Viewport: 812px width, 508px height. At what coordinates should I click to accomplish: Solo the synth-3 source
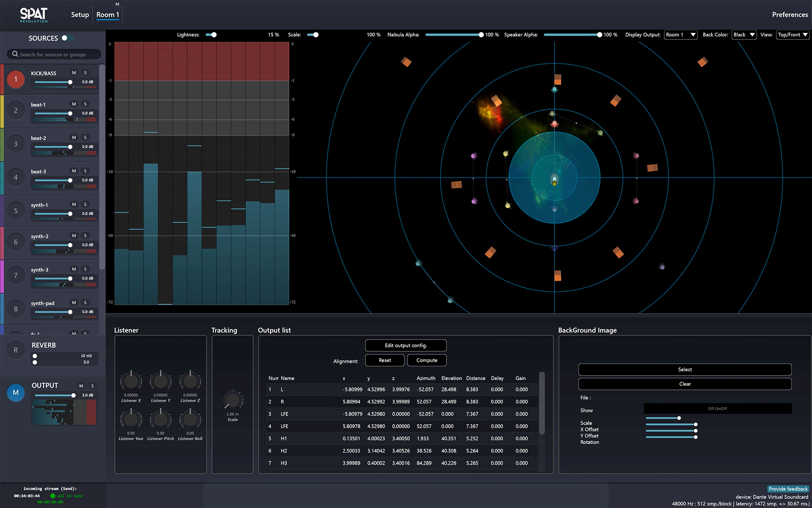click(85, 269)
